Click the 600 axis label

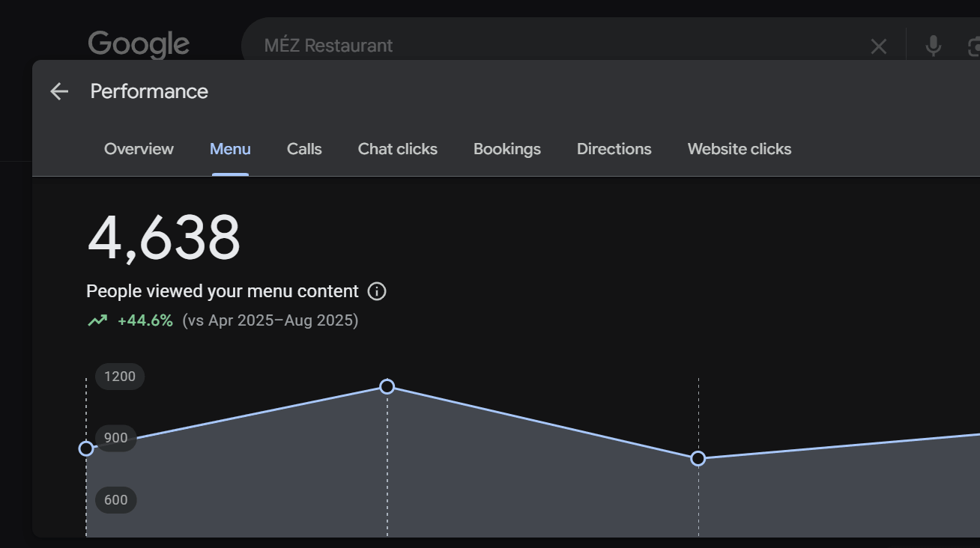click(x=116, y=499)
